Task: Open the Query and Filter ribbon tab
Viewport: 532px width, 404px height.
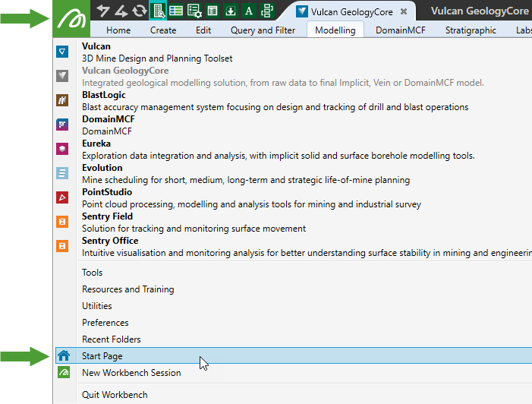Action: 263,30
